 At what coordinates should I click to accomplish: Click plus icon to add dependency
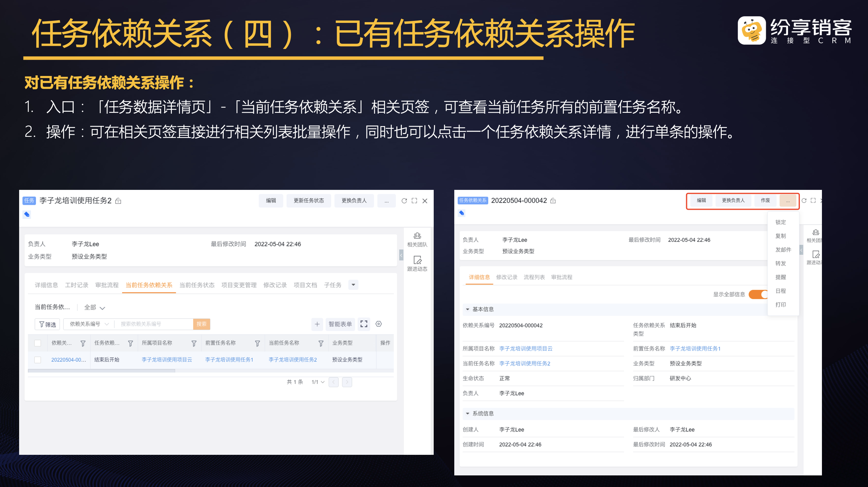coord(317,324)
